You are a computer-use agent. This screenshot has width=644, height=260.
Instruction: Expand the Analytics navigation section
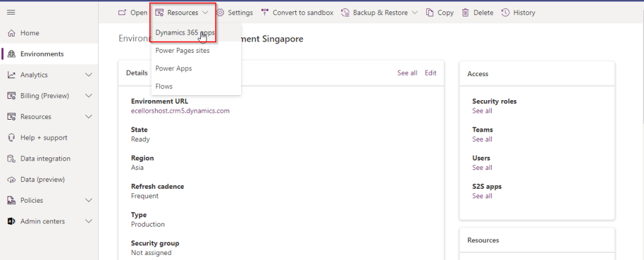(x=89, y=75)
